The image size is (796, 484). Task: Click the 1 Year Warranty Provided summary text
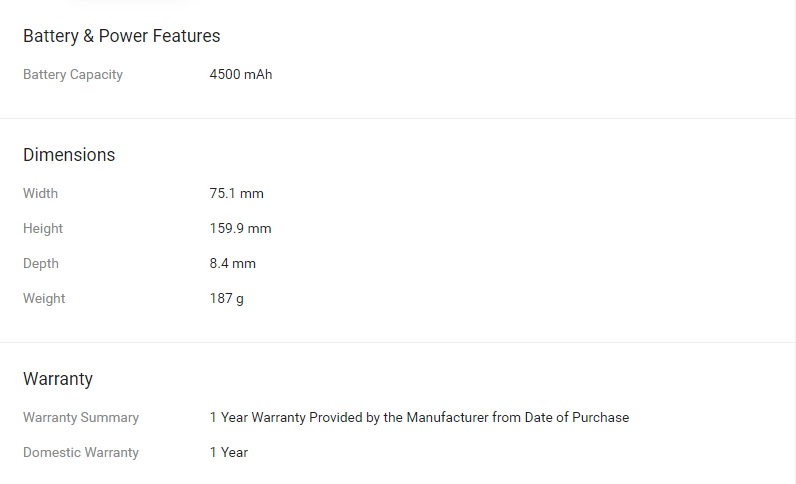pos(419,417)
